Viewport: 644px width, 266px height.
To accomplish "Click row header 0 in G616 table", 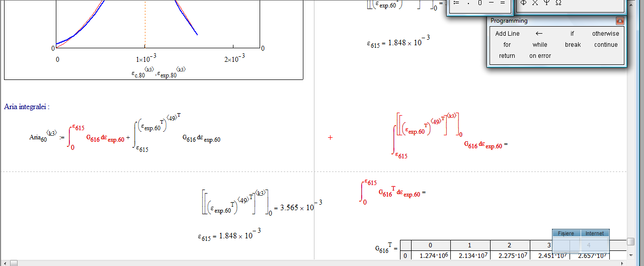I will pyautogui.click(x=406, y=256).
